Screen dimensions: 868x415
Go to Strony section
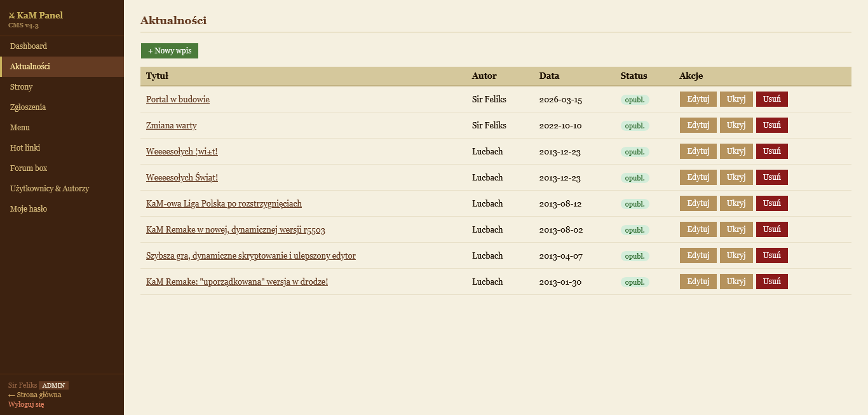pyautogui.click(x=22, y=87)
